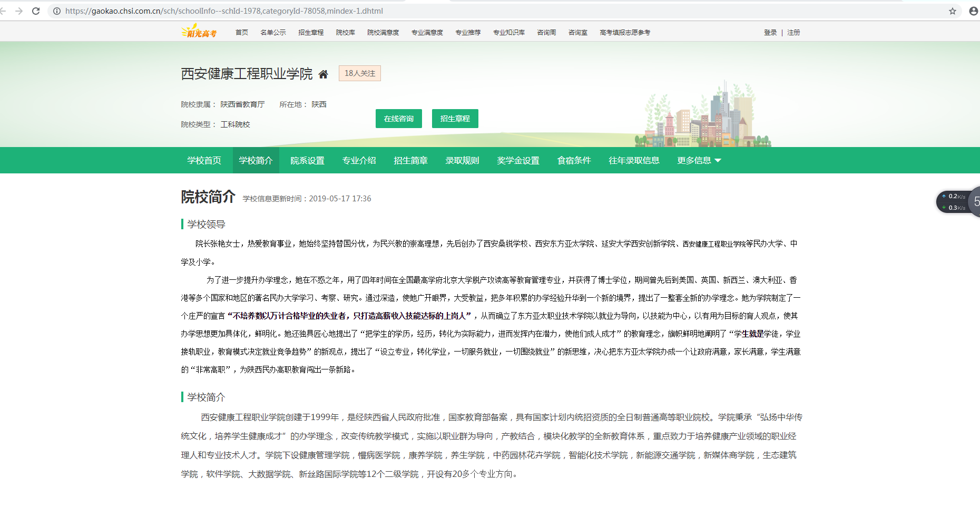Image resolution: width=980 pixels, height=507 pixels.
Task: Click the lower 学校简介 section heading
Action: tap(206, 397)
